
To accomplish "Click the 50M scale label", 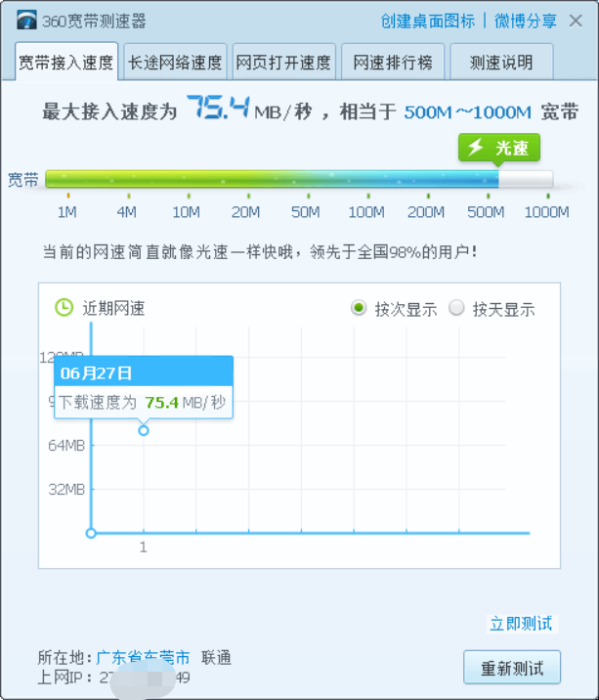I will 306,211.
